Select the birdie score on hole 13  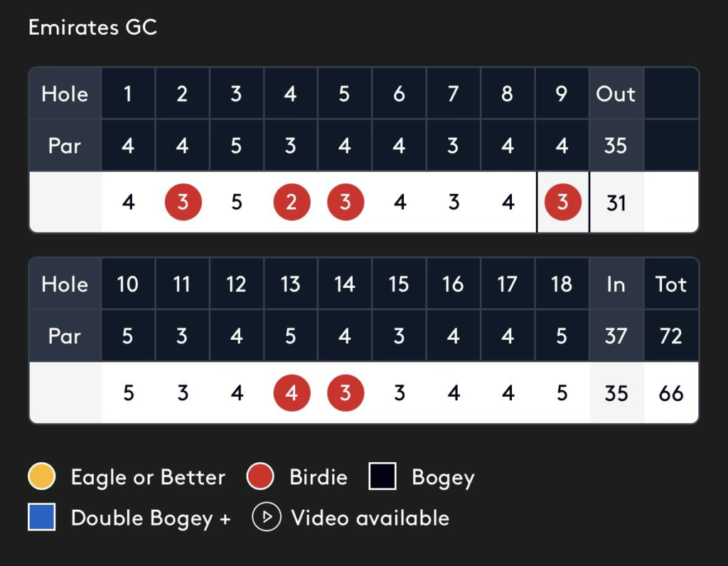(291, 393)
